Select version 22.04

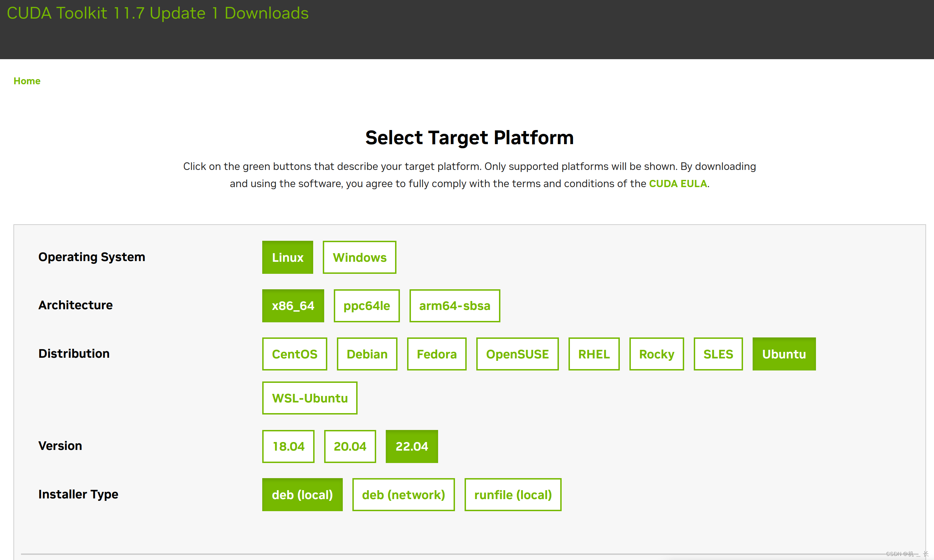(412, 446)
